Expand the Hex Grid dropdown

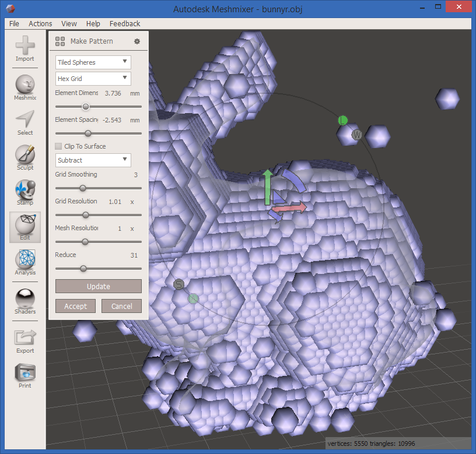coord(93,79)
